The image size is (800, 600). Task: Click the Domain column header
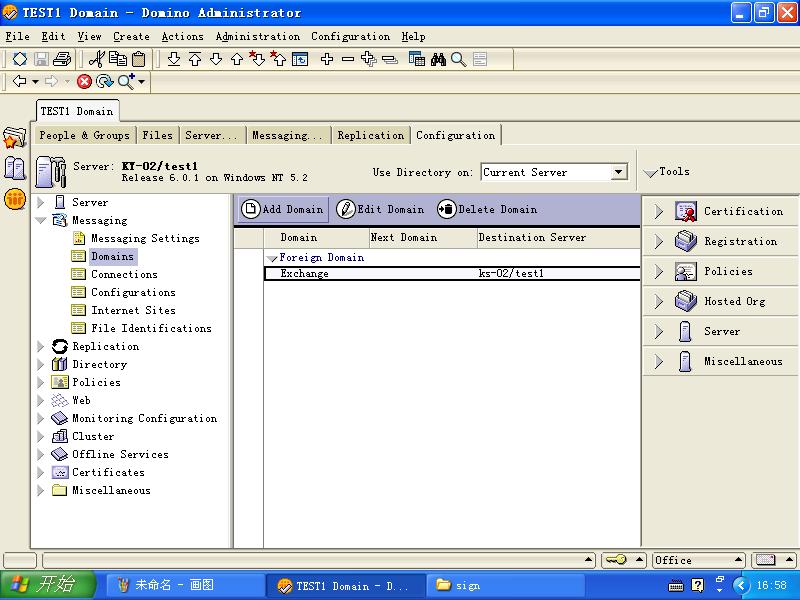(x=316, y=238)
